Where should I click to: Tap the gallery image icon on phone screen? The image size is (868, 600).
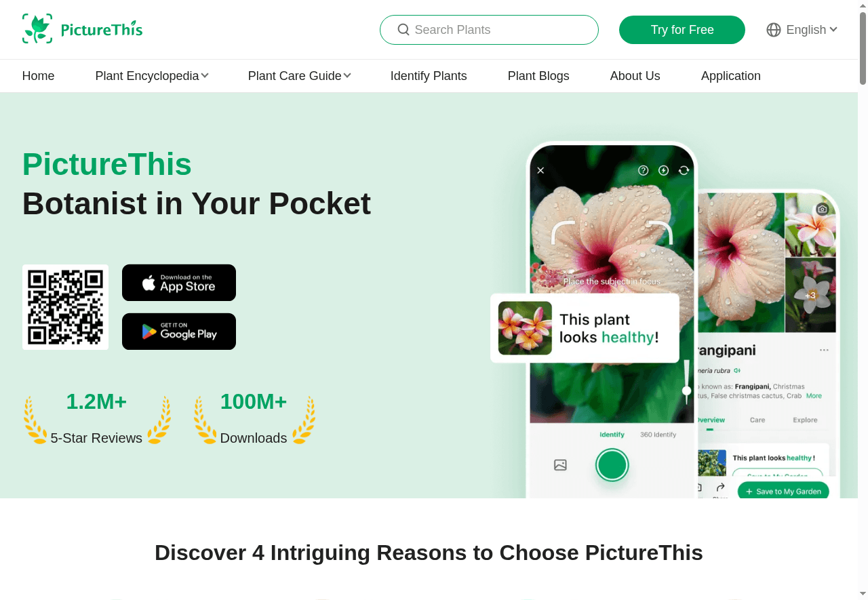click(560, 465)
